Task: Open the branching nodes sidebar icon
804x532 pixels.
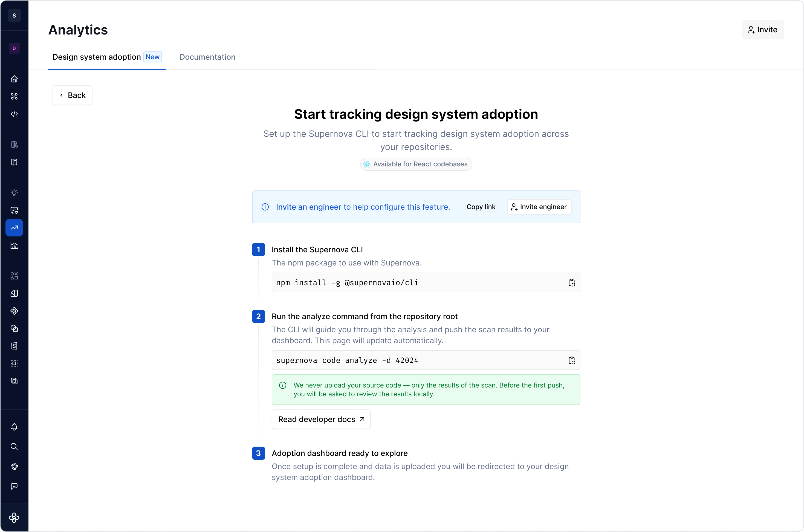Action: click(14, 97)
